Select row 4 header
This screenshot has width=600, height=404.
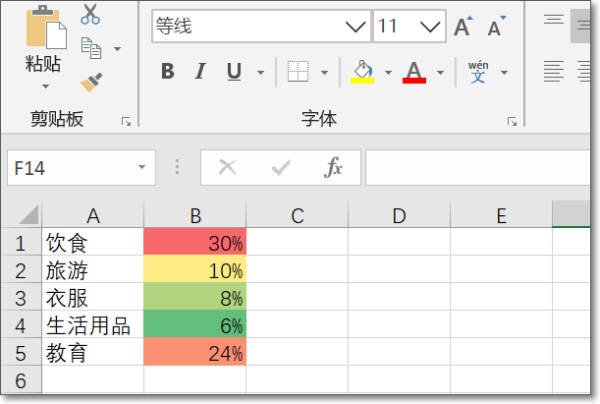21,326
